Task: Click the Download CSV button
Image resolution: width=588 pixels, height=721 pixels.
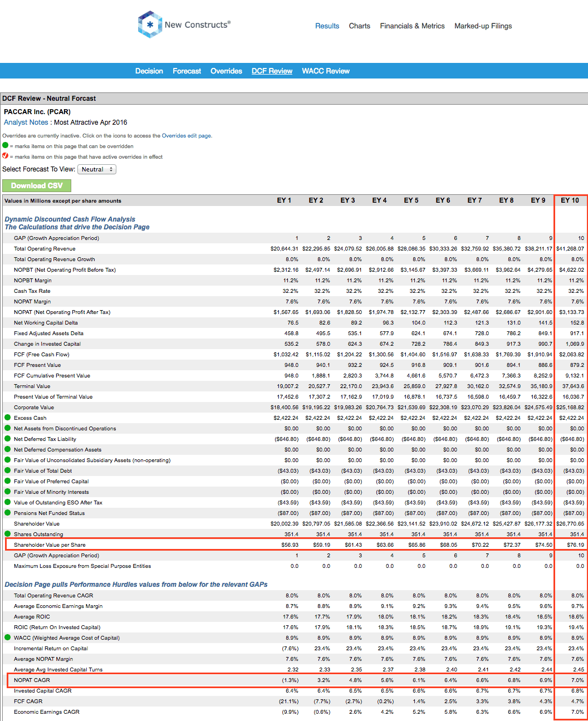Action: coord(37,185)
